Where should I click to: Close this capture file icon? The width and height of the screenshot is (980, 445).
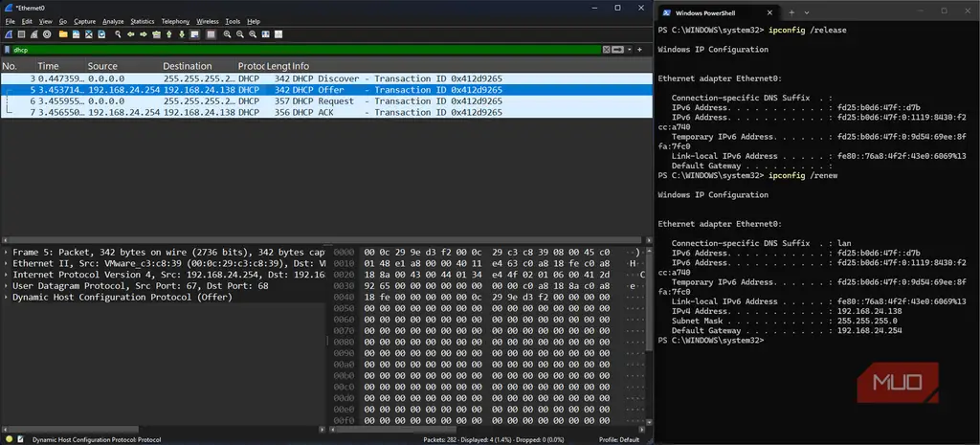point(89,34)
